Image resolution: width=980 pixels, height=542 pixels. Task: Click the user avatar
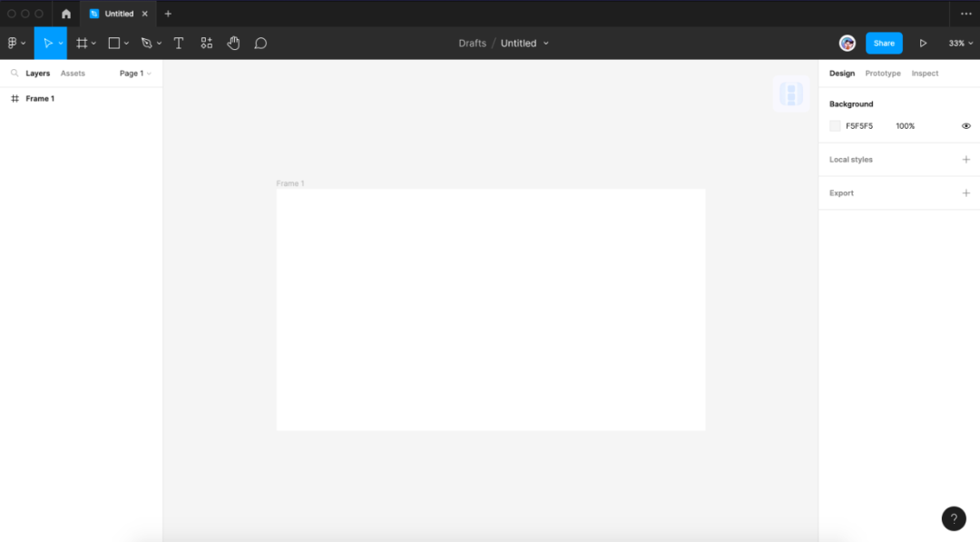(x=848, y=44)
